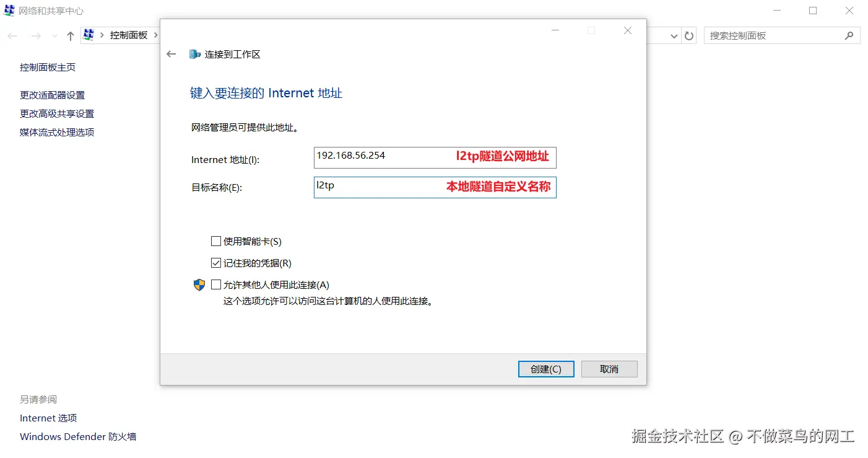Click the back arrow in the wizard dialog
The image size is (868, 458).
171,54
